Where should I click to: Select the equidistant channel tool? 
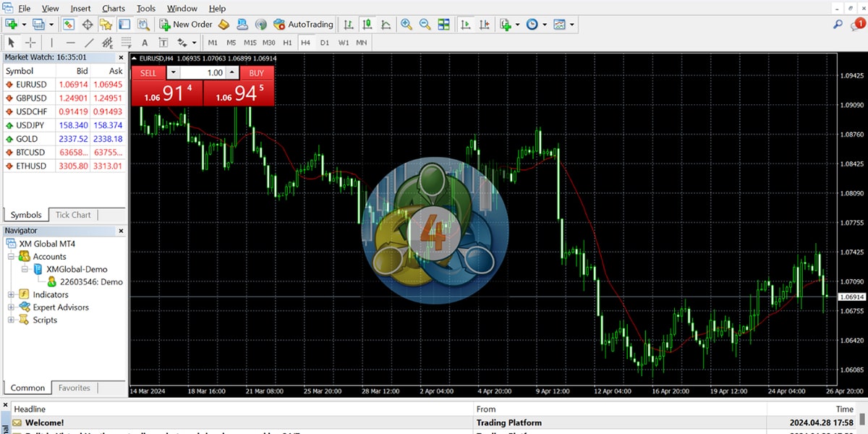108,43
